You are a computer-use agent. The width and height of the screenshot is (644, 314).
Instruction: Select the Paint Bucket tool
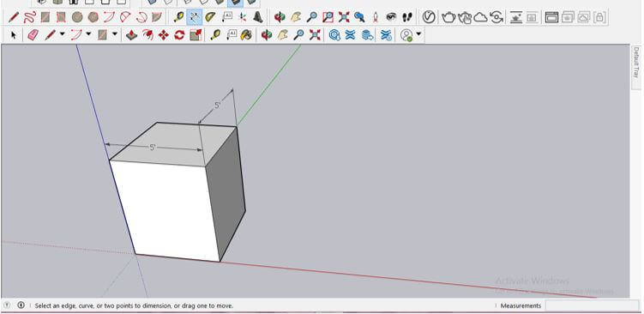pyautogui.click(x=246, y=35)
